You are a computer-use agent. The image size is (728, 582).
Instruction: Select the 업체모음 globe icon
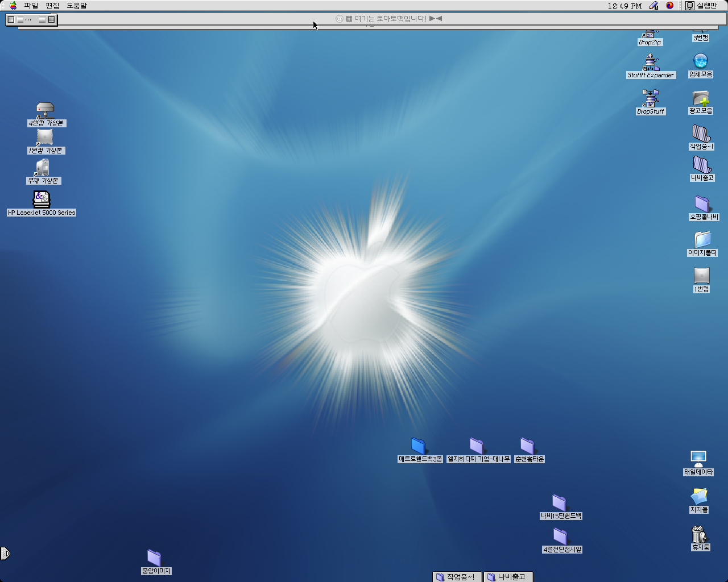pos(701,61)
